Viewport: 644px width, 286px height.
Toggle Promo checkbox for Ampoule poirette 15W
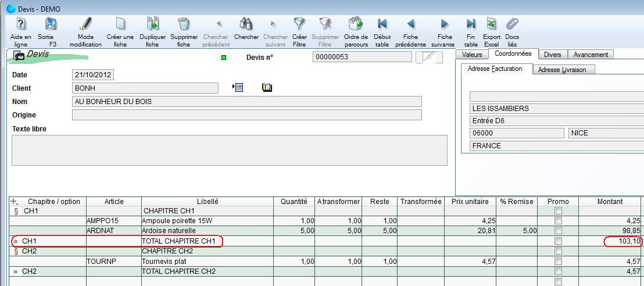pyautogui.click(x=558, y=221)
